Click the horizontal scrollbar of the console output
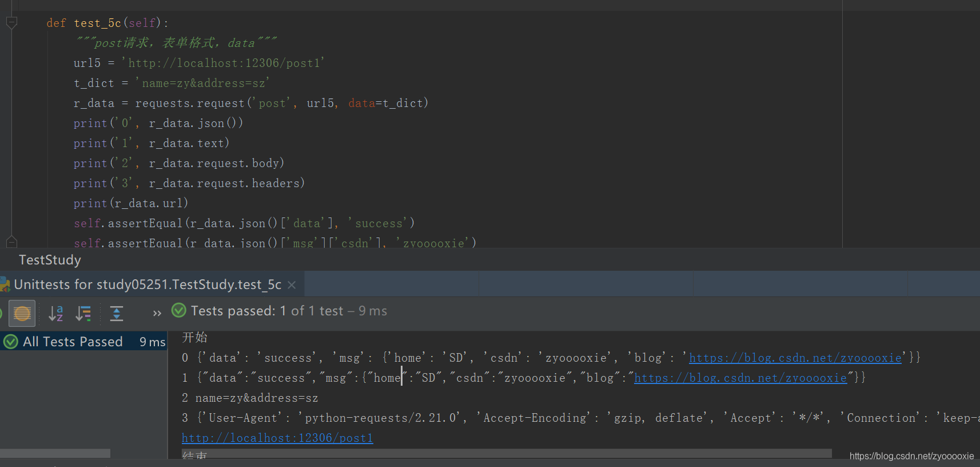This screenshot has width=980, height=467. pyautogui.click(x=507, y=453)
